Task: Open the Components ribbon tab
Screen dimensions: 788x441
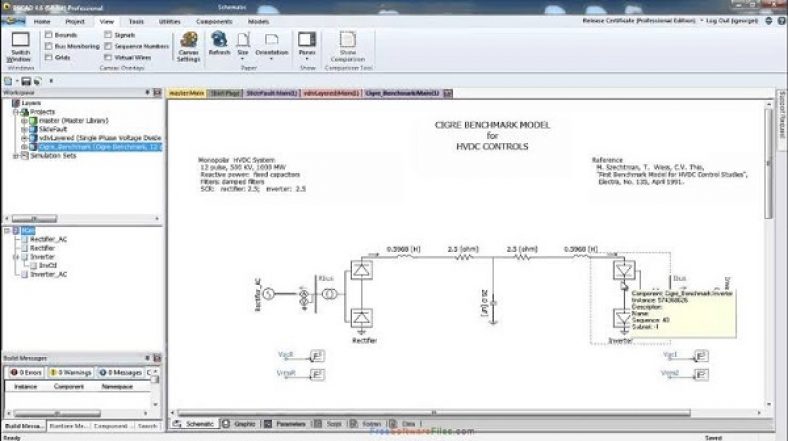Action: pos(214,22)
